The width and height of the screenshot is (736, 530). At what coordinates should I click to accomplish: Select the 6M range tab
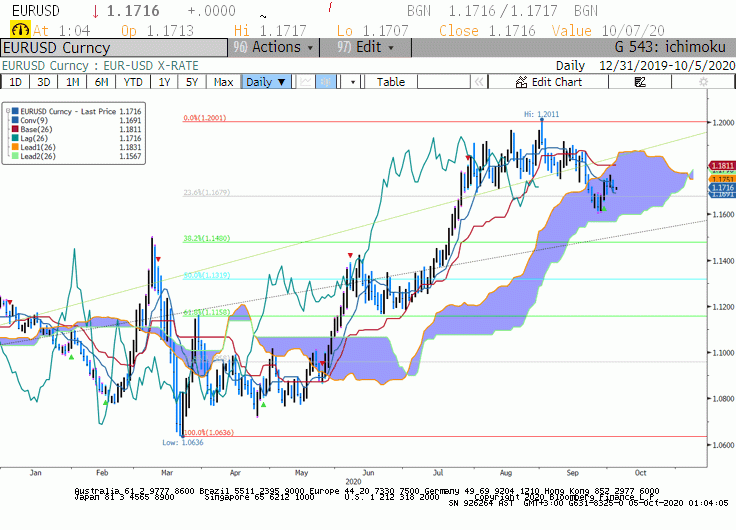click(x=101, y=82)
